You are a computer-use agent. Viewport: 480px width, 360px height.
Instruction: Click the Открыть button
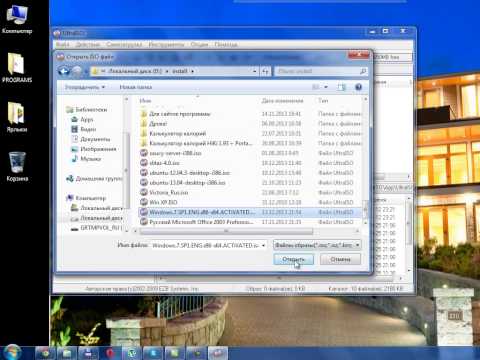294,259
